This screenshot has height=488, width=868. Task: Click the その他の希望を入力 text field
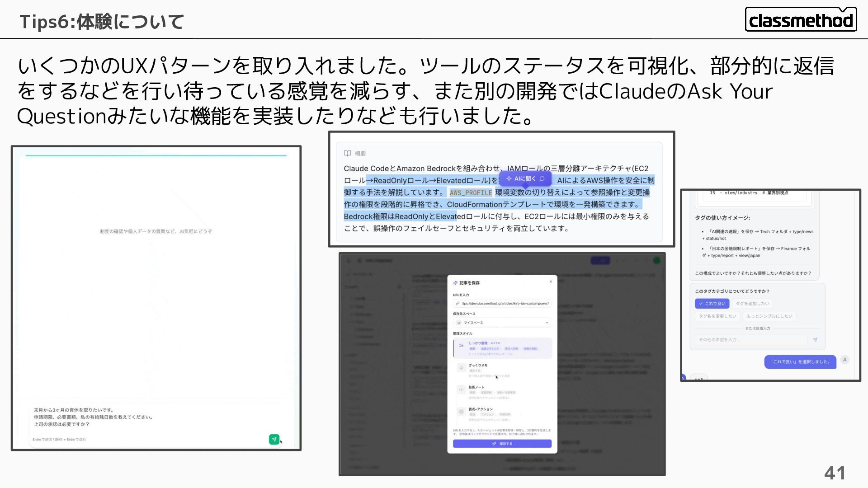point(750,340)
